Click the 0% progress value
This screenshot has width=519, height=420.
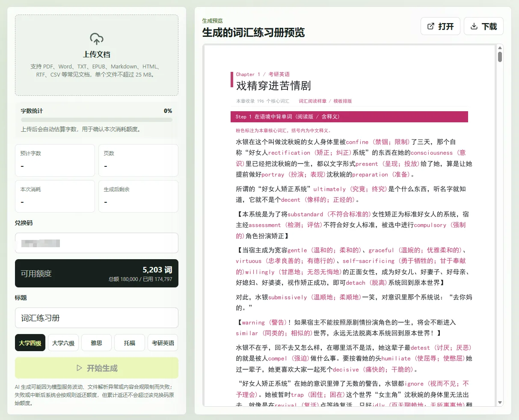168,111
